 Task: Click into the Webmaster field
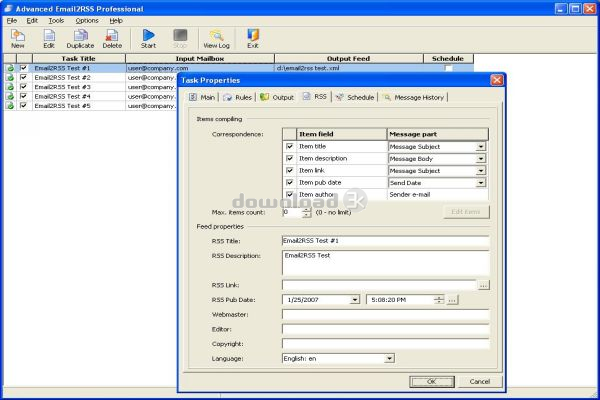point(385,315)
